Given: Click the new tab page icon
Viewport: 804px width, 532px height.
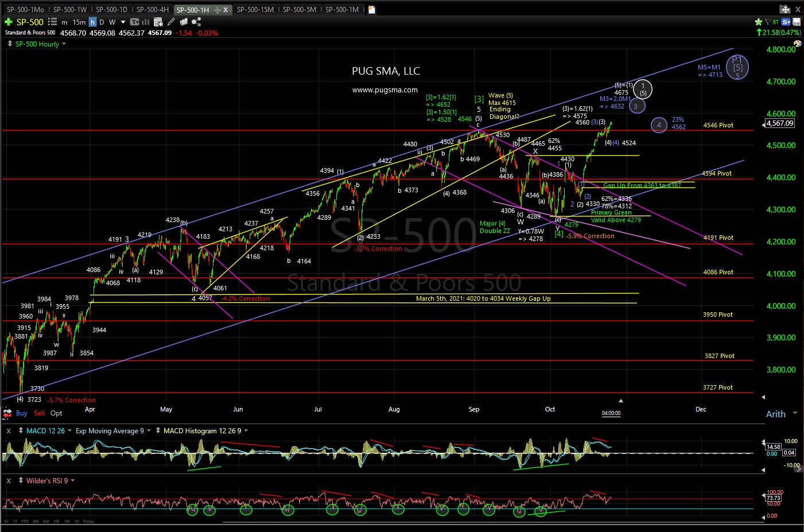Looking at the screenshot, I should click(x=372, y=10).
